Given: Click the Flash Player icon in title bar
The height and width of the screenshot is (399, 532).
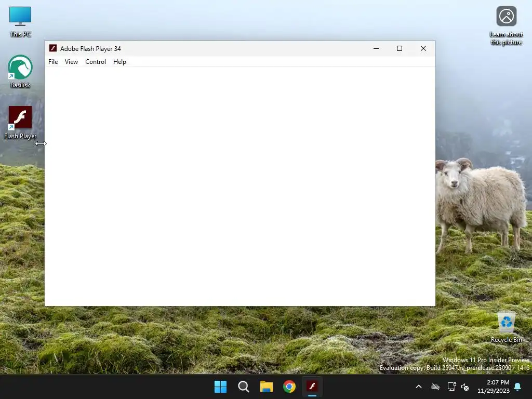Looking at the screenshot, I should [53, 48].
